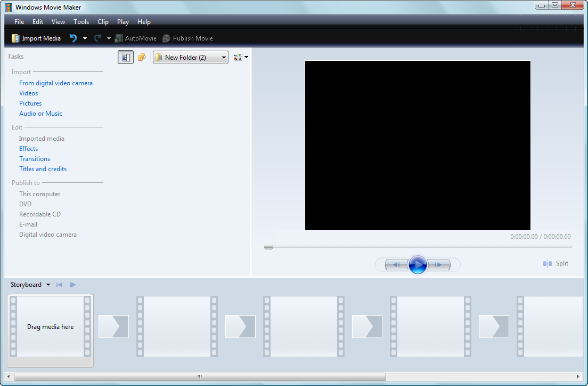Click the Next Frame button
Image resolution: width=588 pixels, height=386 pixels.
pyautogui.click(x=439, y=264)
